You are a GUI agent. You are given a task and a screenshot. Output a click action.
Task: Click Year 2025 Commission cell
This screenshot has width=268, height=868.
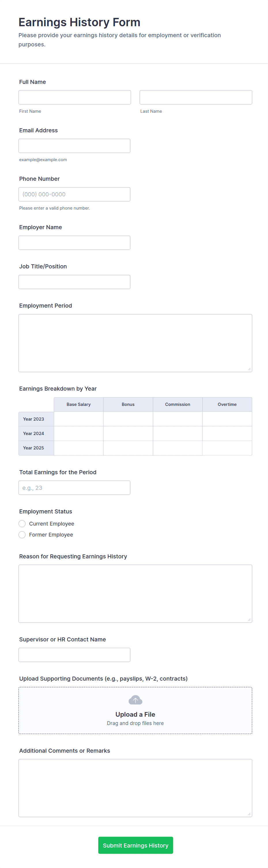point(178,448)
